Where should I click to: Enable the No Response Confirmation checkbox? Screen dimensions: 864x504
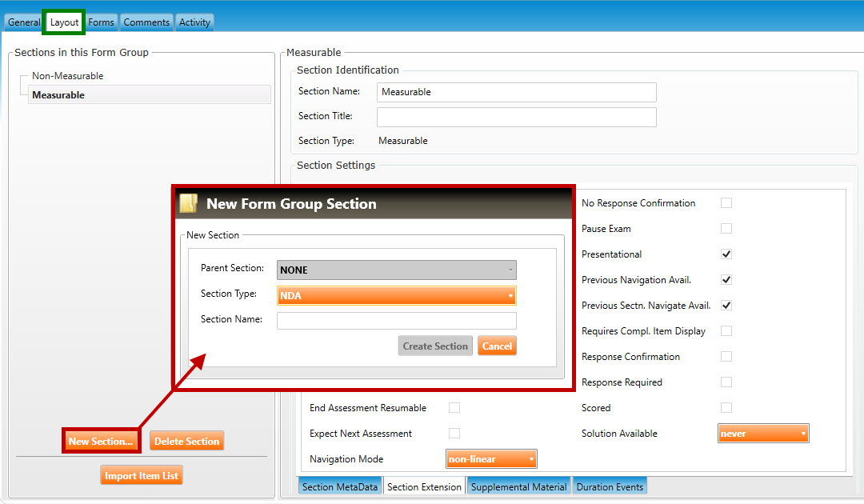click(726, 203)
